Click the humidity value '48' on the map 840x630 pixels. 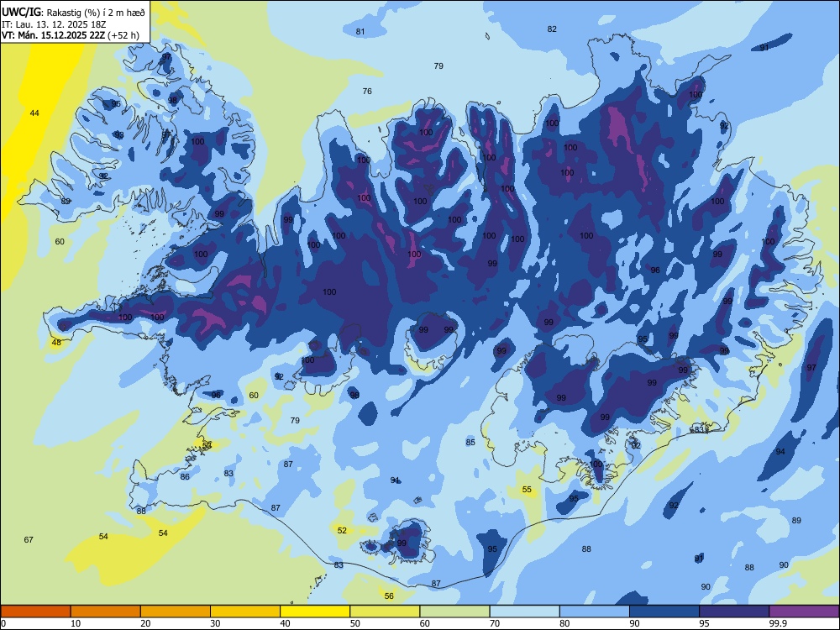(56, 343)
